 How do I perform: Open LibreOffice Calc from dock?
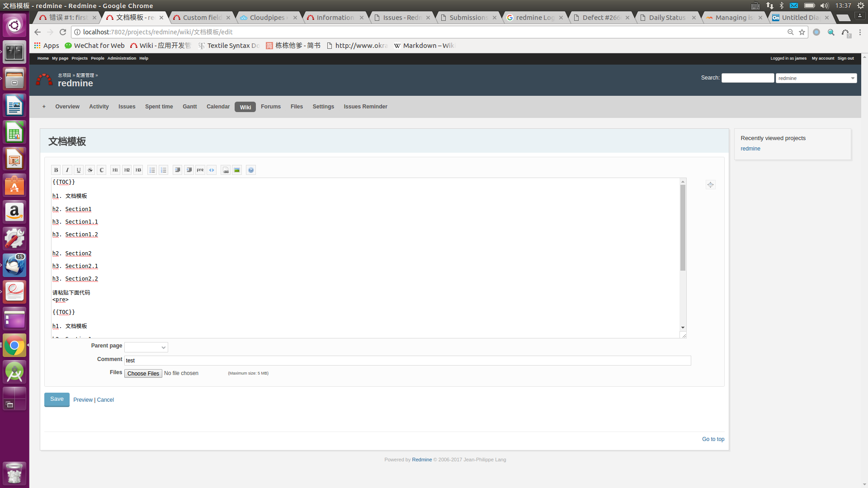click(14, 132)
